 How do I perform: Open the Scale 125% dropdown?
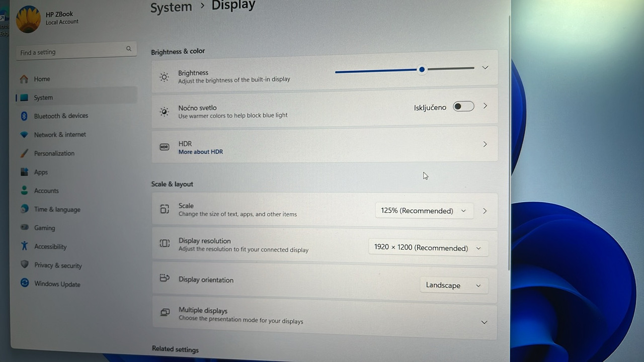tap(424, 211)
